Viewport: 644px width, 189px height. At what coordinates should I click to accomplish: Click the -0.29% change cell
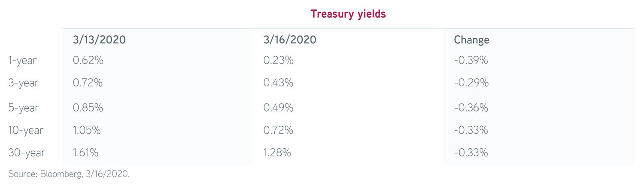tap(471, 83)
